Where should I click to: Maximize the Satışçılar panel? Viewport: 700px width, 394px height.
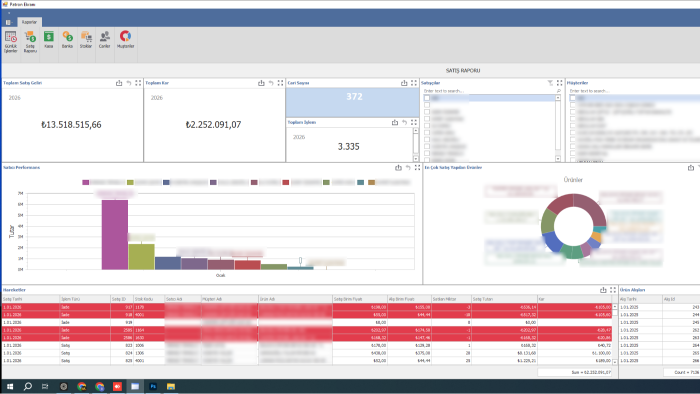tap(559, 83)
